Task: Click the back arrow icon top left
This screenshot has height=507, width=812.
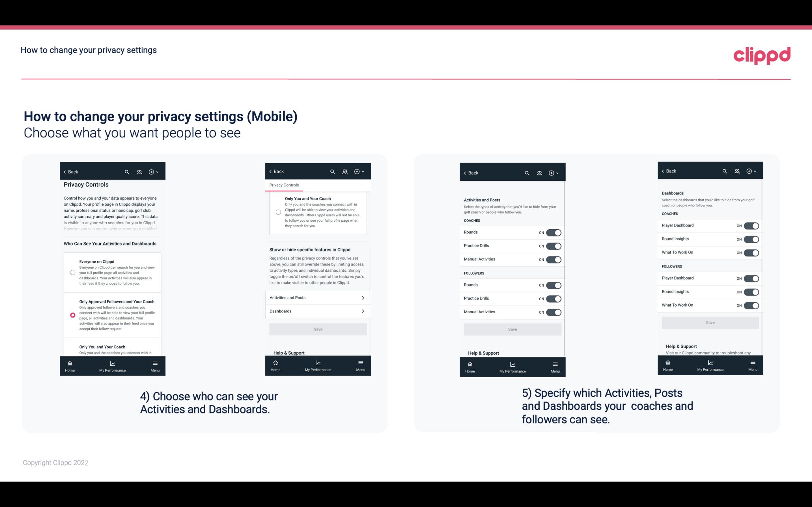Action: [65, 172]
